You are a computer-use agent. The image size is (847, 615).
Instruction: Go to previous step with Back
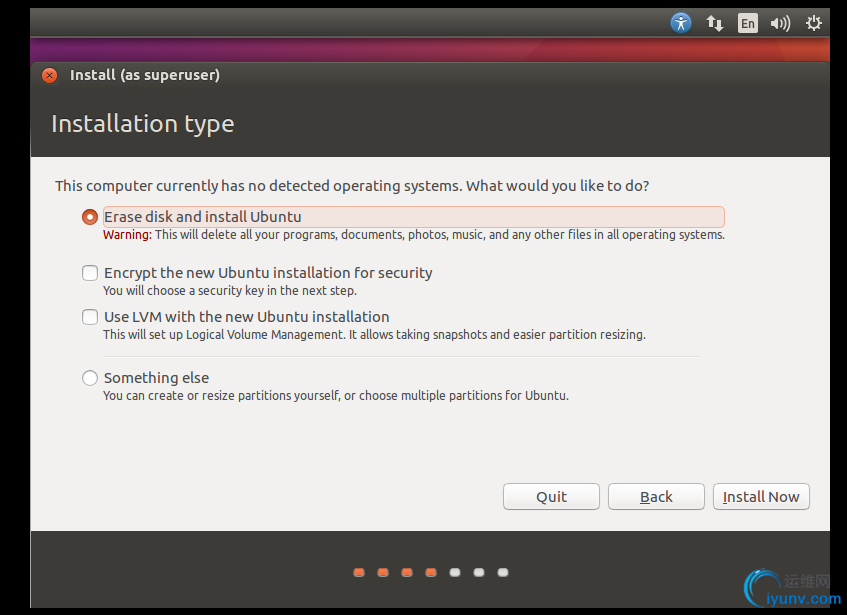click(656, 497)
